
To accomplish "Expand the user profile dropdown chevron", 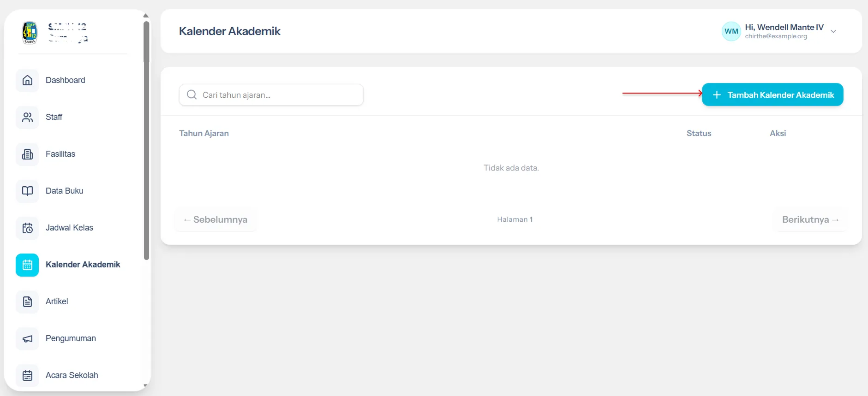I will 833,31.
